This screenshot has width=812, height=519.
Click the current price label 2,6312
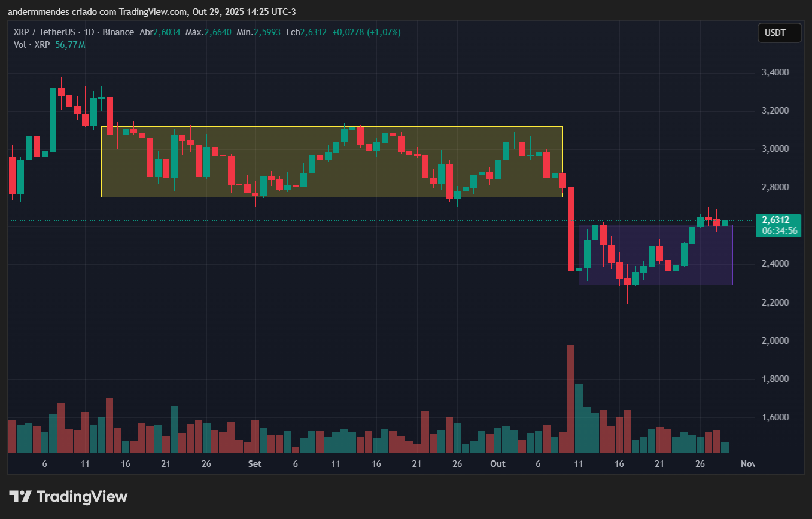[777, 220]
